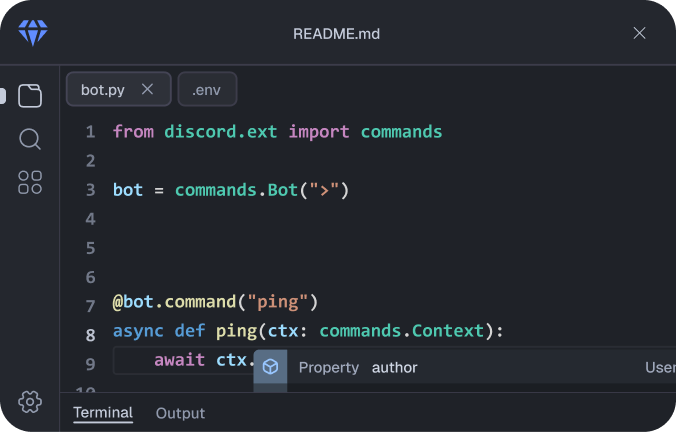Click line number 1 in the gutter

91,132
